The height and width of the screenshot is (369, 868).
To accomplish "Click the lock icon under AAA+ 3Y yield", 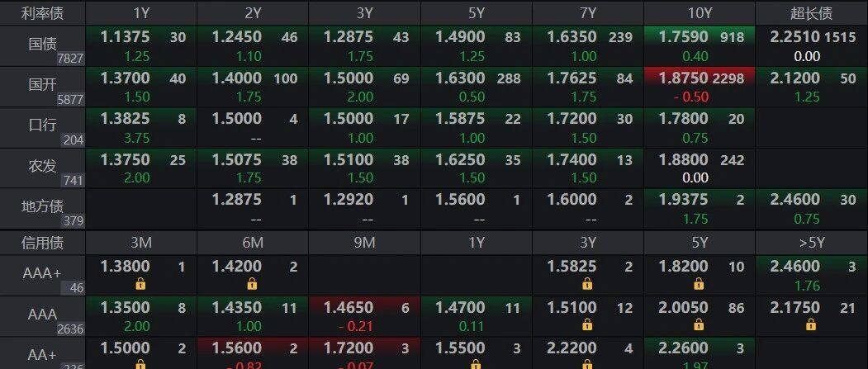I will [587, 284].
